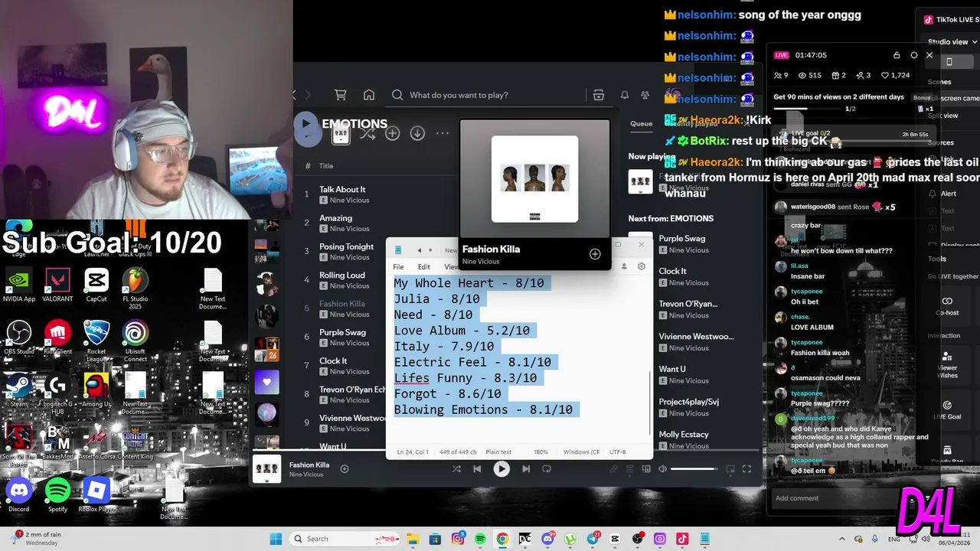Toggle the Spotify queue panel icon
The height and width of the screenshot is (551, 980).
point(630,469)
